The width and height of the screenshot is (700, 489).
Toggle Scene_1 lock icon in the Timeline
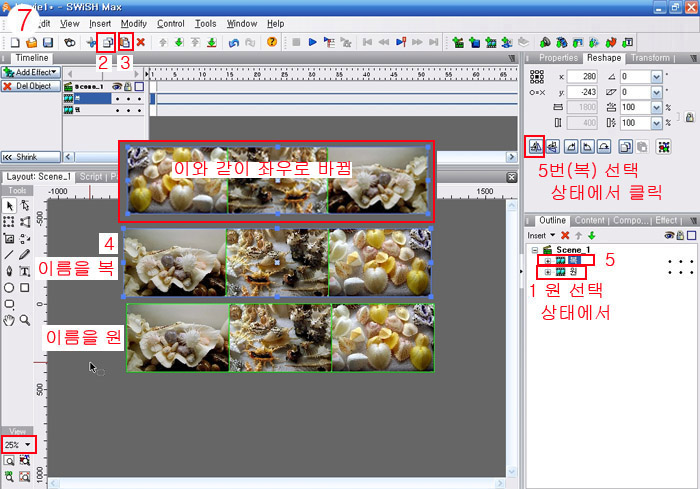pos(128,86)
